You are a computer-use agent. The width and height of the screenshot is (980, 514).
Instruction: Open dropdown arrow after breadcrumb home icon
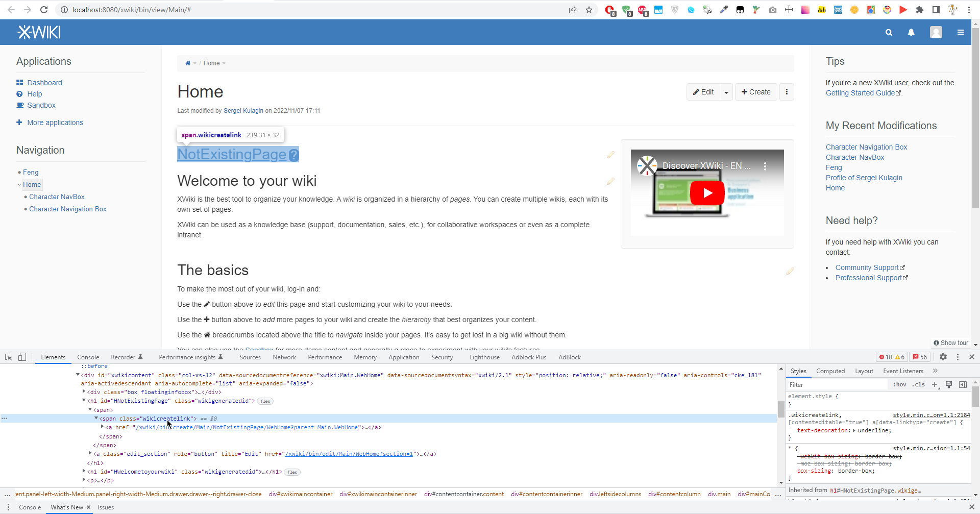click(195, 63)
